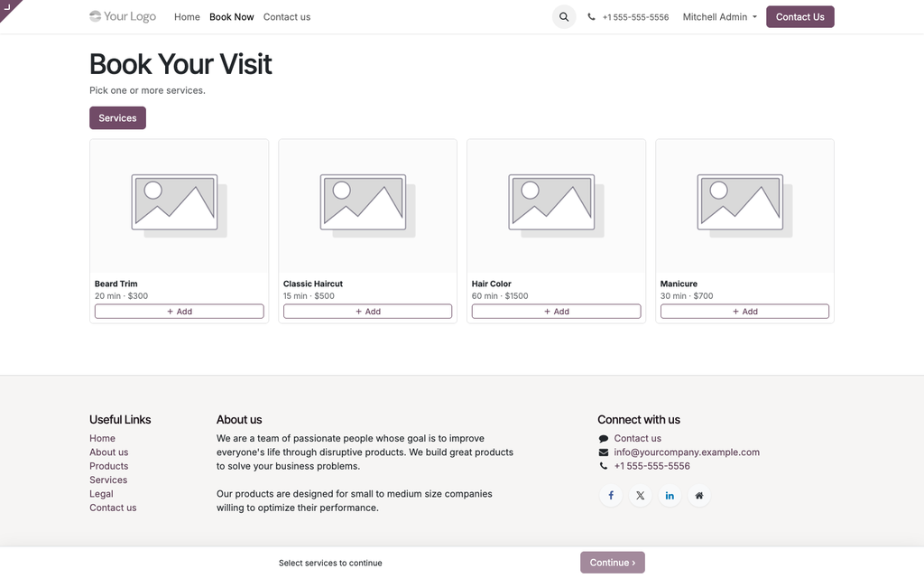The height and width of the screenshot is (578, 924).
Task: Click the info@yourcompany.example.com email link
Action: coord(687,452)
